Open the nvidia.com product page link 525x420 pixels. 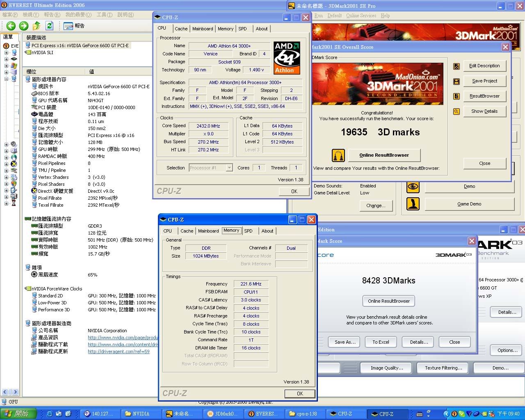123,338
